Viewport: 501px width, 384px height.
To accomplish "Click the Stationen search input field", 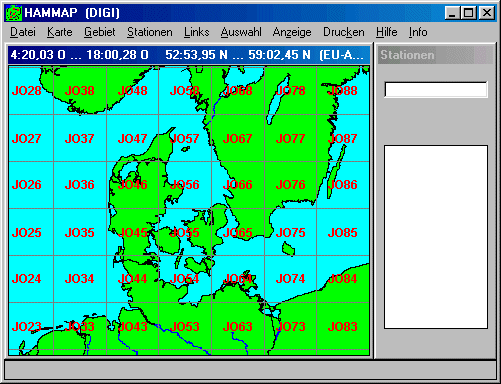I will 436,90.
